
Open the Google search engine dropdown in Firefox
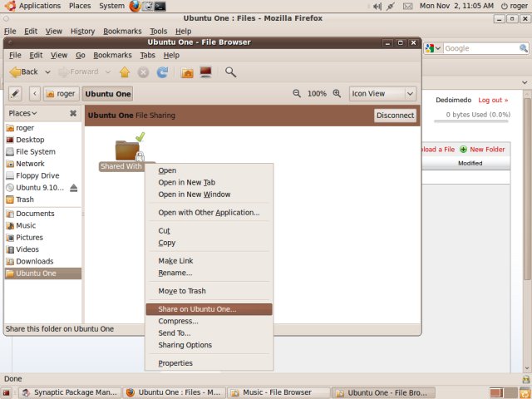(433, 48)
